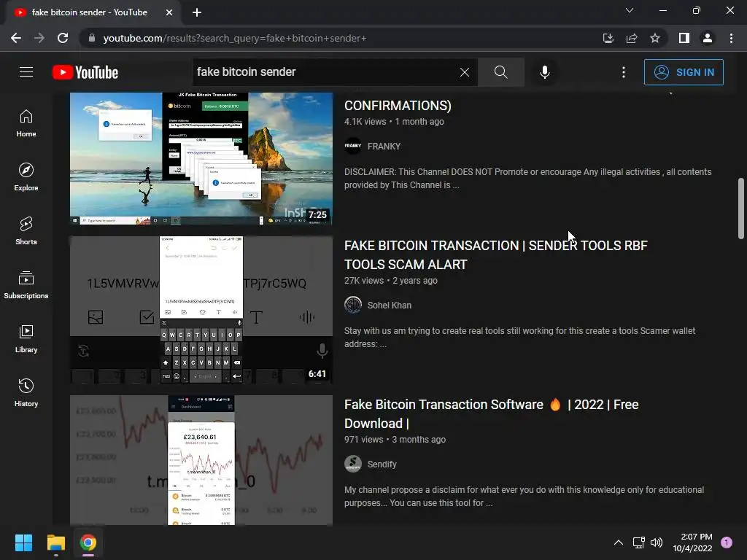Open the tab search chevron

(x=630, y=10)
